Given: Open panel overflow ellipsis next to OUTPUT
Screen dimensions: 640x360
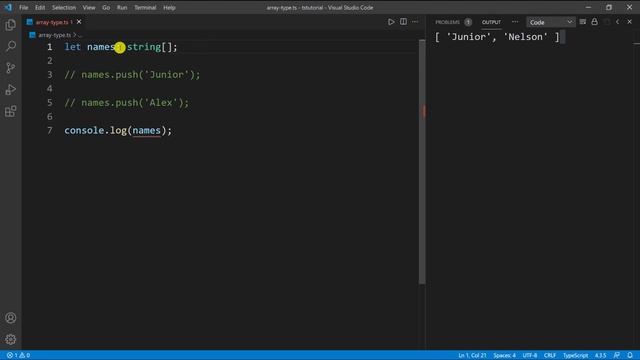Looking at the screenshot, I should click(x=515, y=22).
